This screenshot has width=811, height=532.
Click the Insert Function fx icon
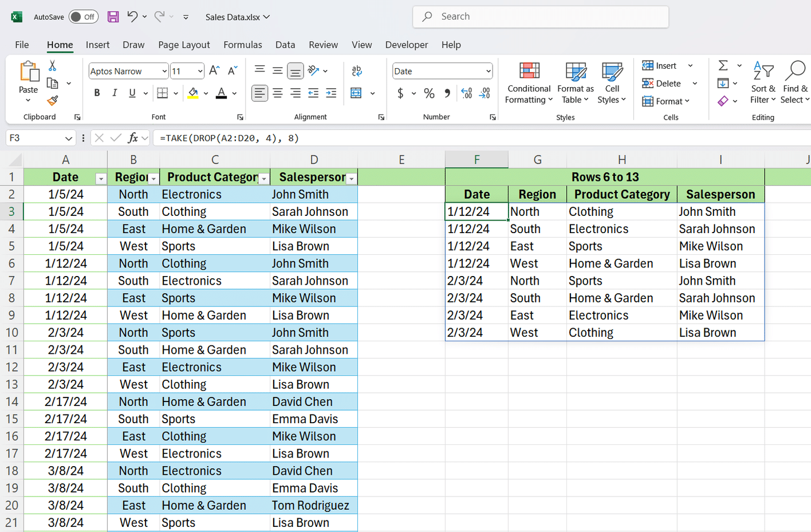pos(133,137)
